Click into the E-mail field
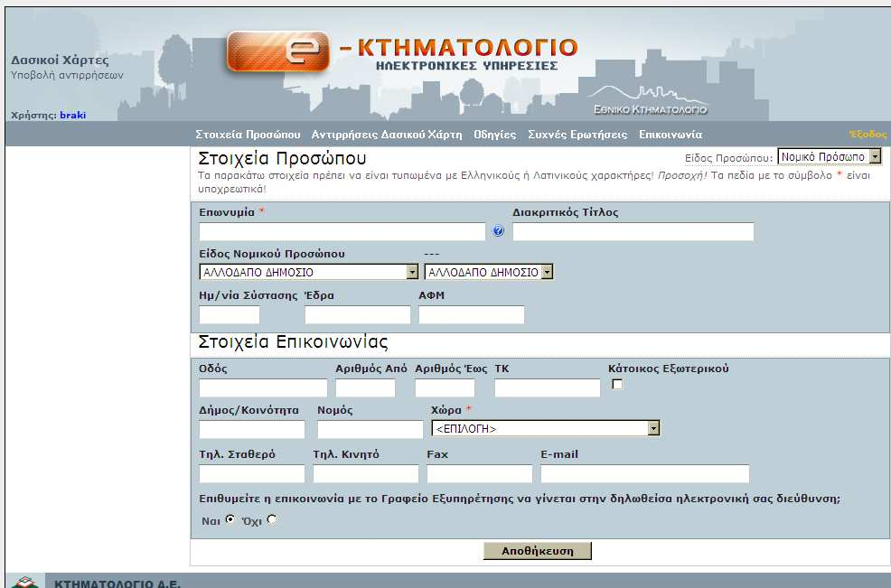Screen dimensions: 891x588 (645, 474)
